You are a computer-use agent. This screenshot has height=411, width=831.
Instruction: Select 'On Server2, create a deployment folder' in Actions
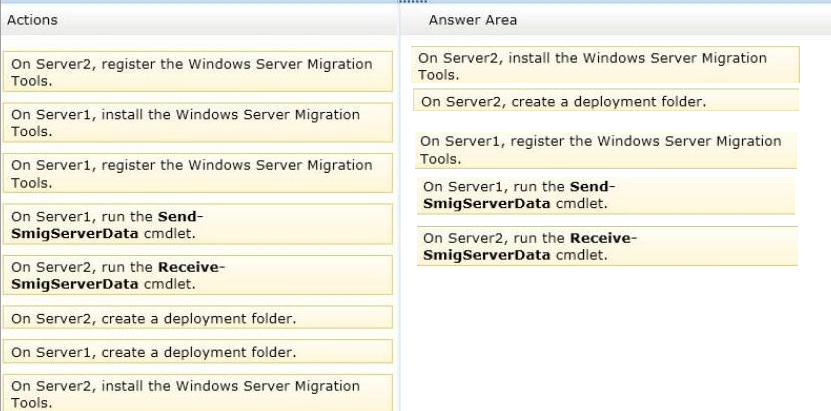[x=197, y=317]
